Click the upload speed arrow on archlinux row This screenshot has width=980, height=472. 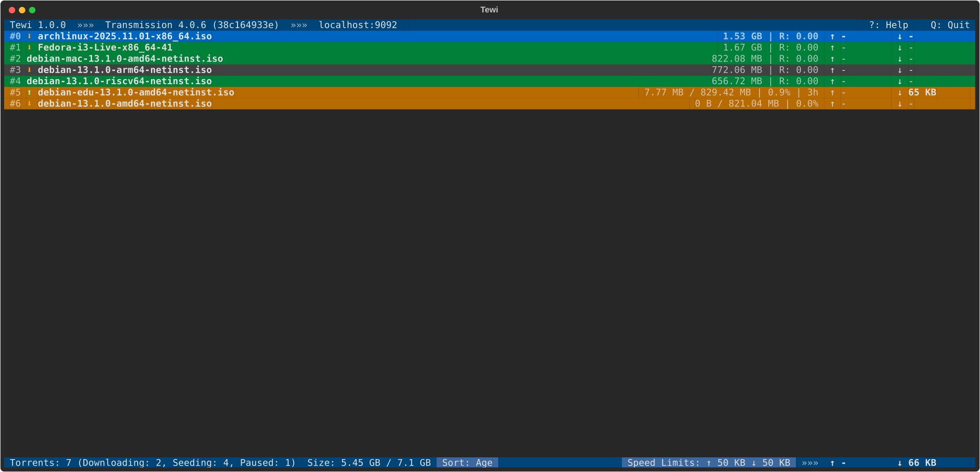coord(832,36)
